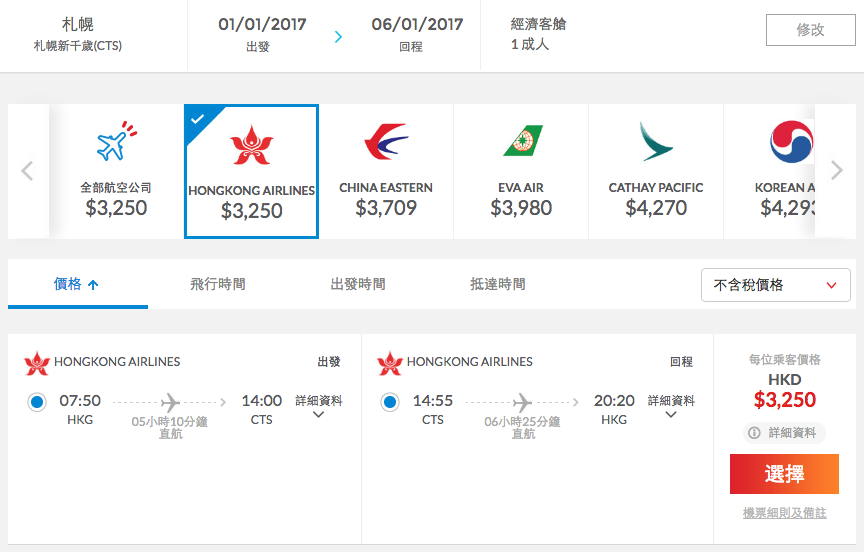Toggle the selected Hongkong Airlines tile
The image size is (864, 552).
click(x=251, y=171)
